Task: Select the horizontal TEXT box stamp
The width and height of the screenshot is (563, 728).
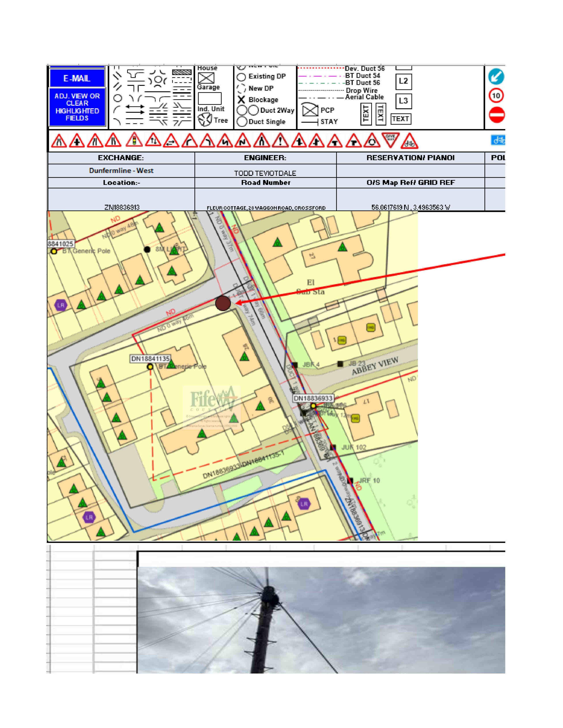Action: pos(401,119)
